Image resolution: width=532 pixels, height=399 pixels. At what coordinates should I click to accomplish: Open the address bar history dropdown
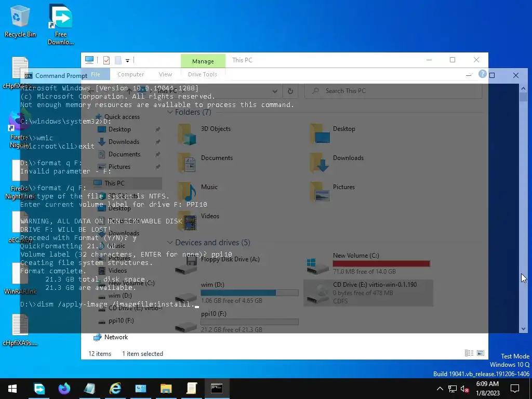275,91
